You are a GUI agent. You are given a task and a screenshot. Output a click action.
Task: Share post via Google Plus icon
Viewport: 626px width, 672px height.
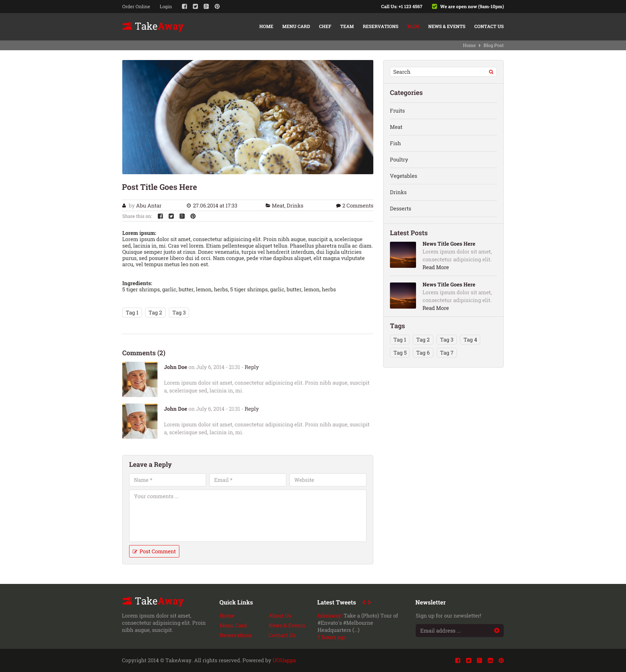(182, 216)
